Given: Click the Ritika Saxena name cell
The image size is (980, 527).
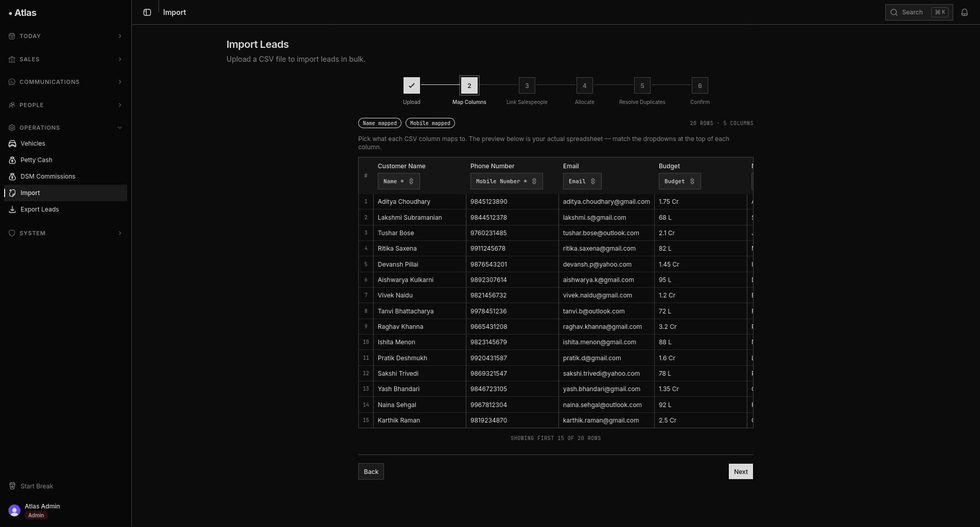Looking at the screenshot, I should point(419,249).
